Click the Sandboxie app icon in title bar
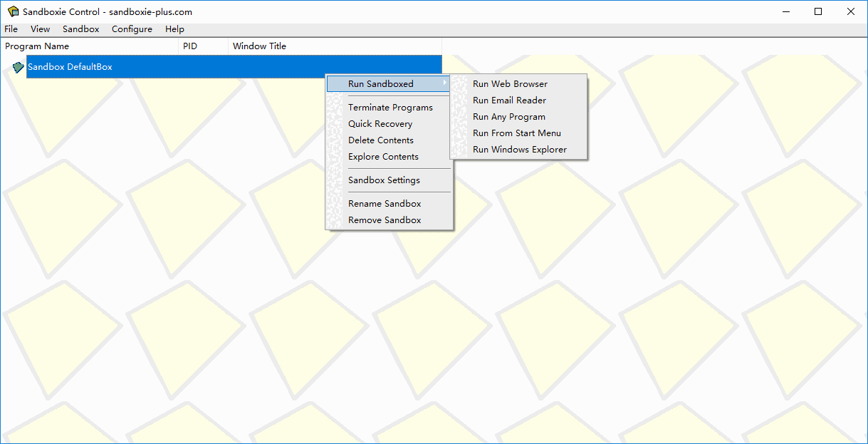The height and width of the screenshot is (444, 868). click(13, 11)
